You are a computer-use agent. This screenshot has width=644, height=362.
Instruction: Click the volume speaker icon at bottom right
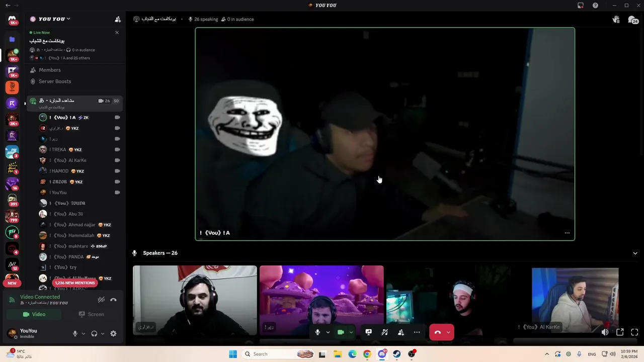click(605, 332)
